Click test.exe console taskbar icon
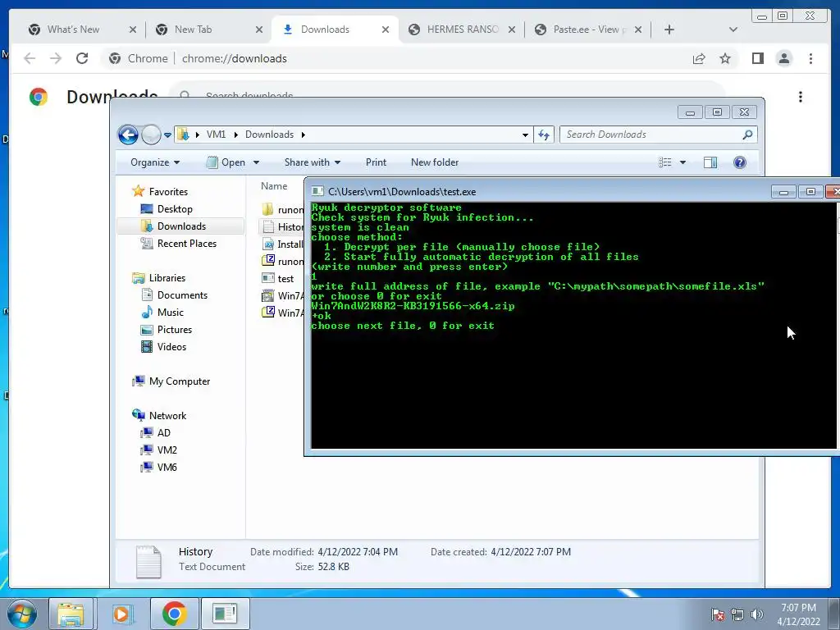This screenshot has width=840, height=630. pos(225,614)
